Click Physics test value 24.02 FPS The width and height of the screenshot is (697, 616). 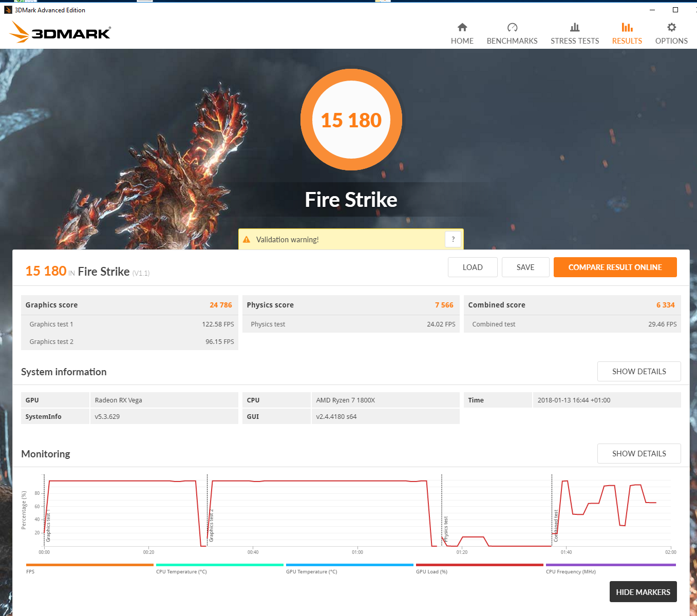[x=441, y=324]
